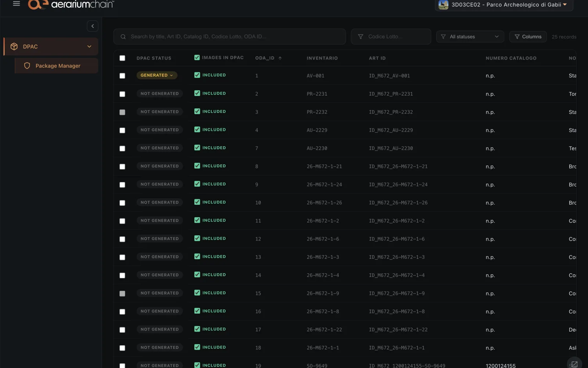Screen dimensions: 588x368
Task: Click the All statuses filter icon
Action: [x=443, y=37]
